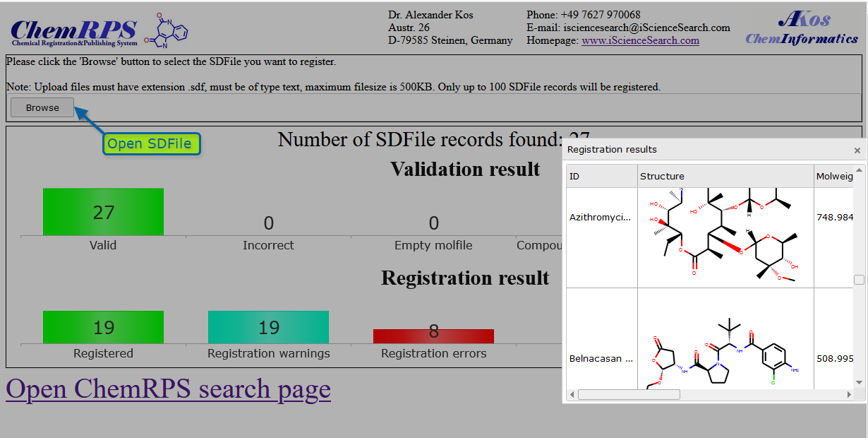This screenshot has height=438, width=868.
Task: Click the Incorrect count 0
Action: [268, 223]
